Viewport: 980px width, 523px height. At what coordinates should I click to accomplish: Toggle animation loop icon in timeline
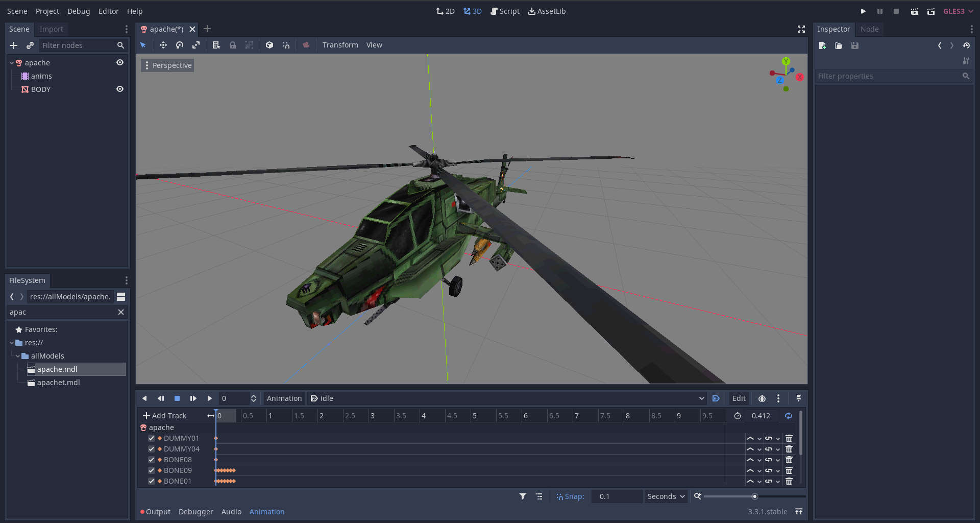point(789,416)
